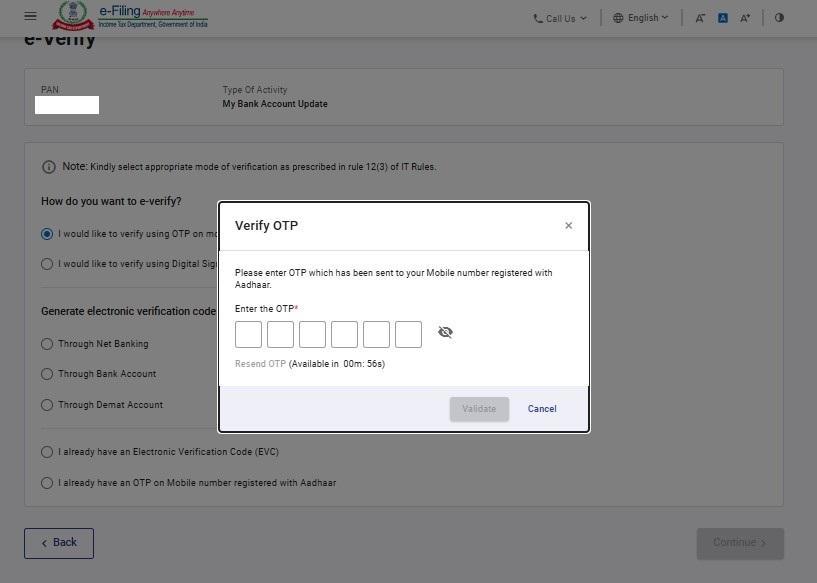Decrease font size with A- icon
This screenshot has height=583, width=817.
click(700, 18)
